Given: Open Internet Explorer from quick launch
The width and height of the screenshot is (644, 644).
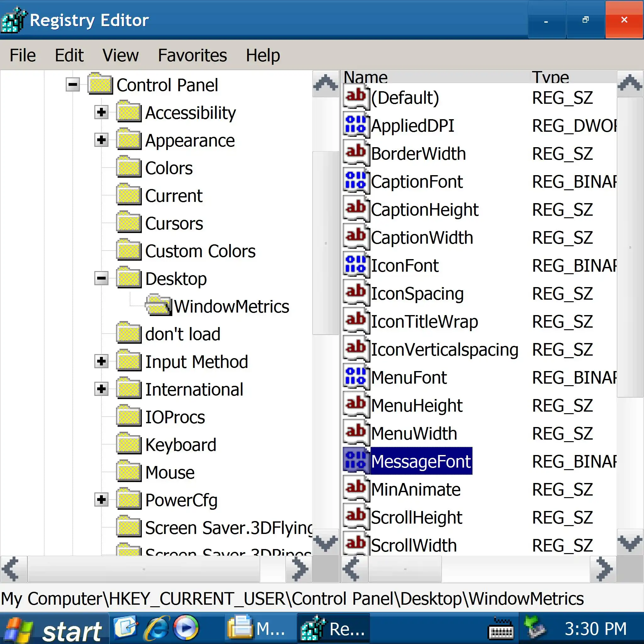Looking at the screenshot, I should [156, 629].
